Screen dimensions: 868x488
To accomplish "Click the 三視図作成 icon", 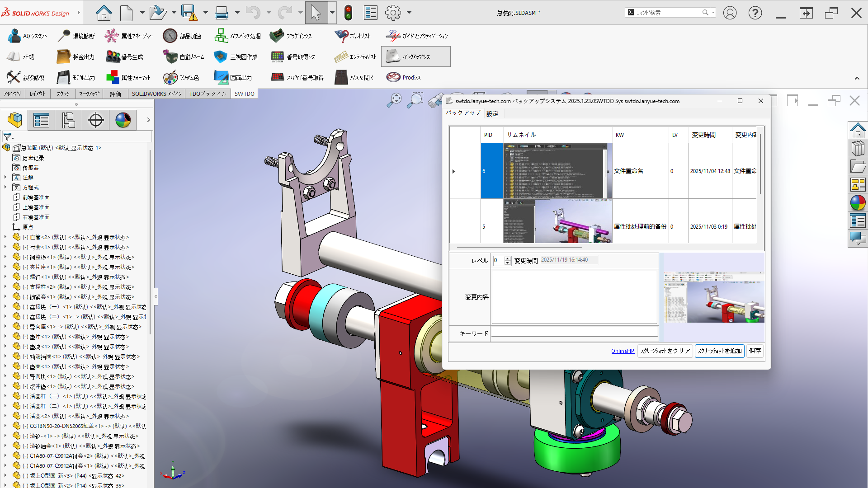I will pos(221,57).
